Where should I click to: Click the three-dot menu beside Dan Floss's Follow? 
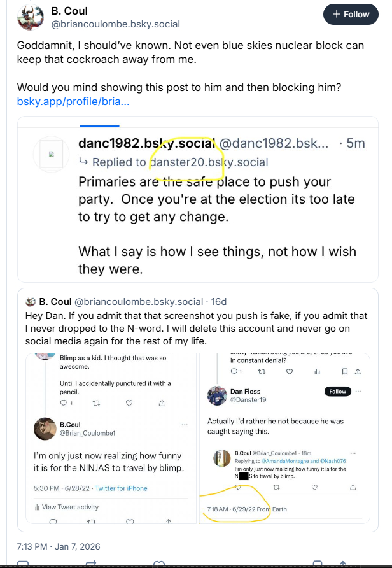pyautogui.click(x=360, y=391)
